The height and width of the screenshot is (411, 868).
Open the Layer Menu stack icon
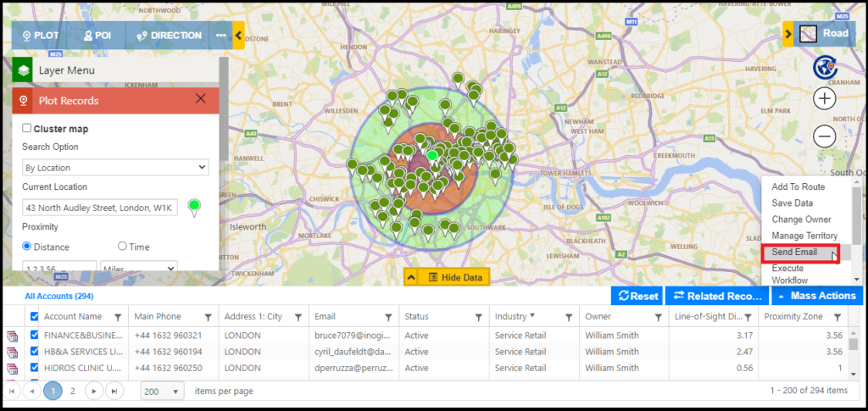[x=23, y=70]
